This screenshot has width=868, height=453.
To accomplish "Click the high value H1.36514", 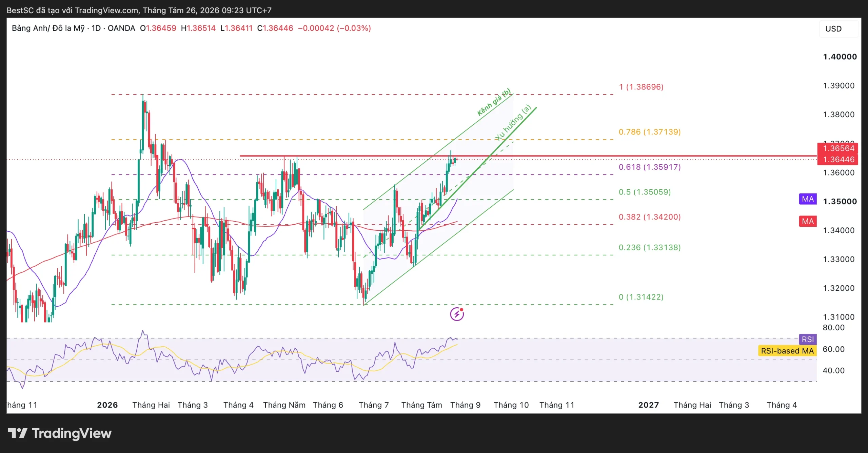I will pyautogui.click(x=198, y=28).
